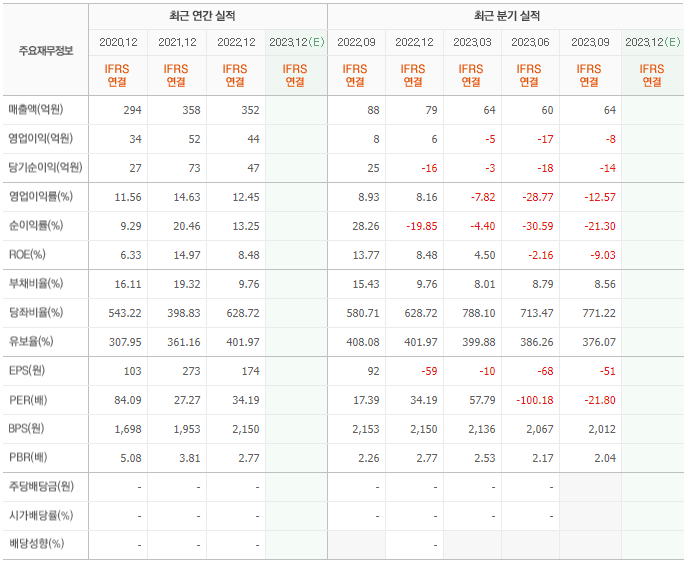The height and width of the screenshot is (564, 694).
Task: Click the 배당성향(%) row label
Action: (x=37, y=544)
